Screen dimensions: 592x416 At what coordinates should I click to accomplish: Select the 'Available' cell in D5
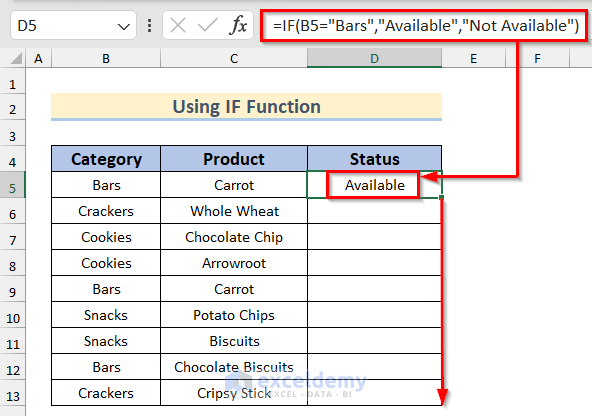tap(375, 185)
